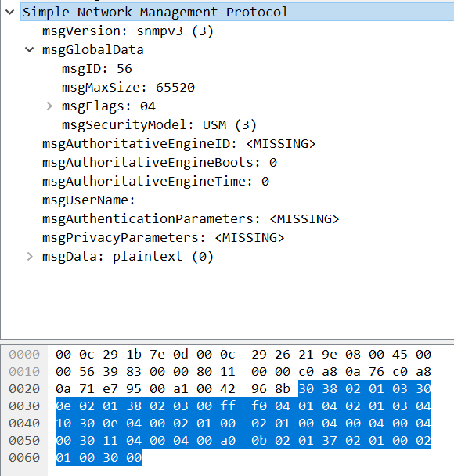
Task: Click highlighted byte 10 in row 0040
Action: pos(63,424)
